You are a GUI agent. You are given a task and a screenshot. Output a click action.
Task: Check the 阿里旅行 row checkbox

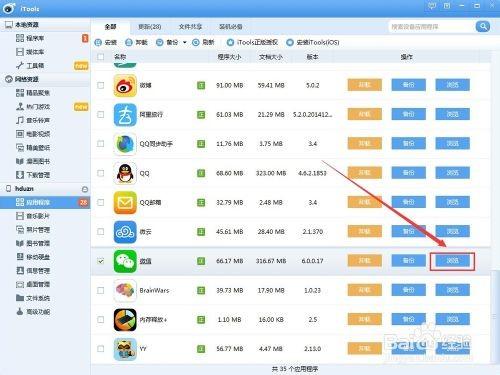100,115
